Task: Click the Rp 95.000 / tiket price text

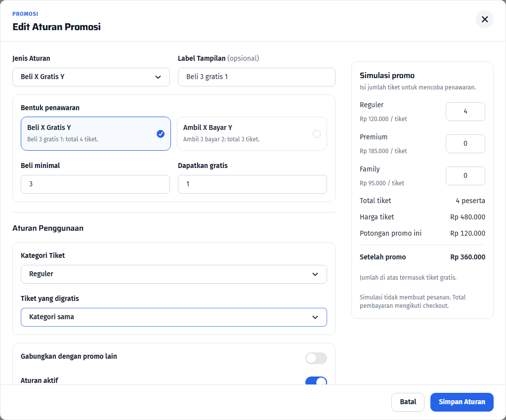Action: (x=382, y=183)
